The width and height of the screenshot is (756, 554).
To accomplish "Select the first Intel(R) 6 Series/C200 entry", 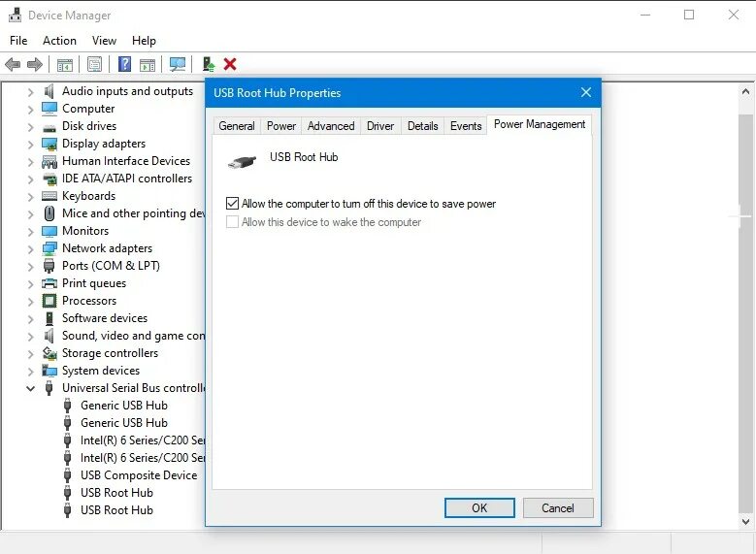I will 143,440.
